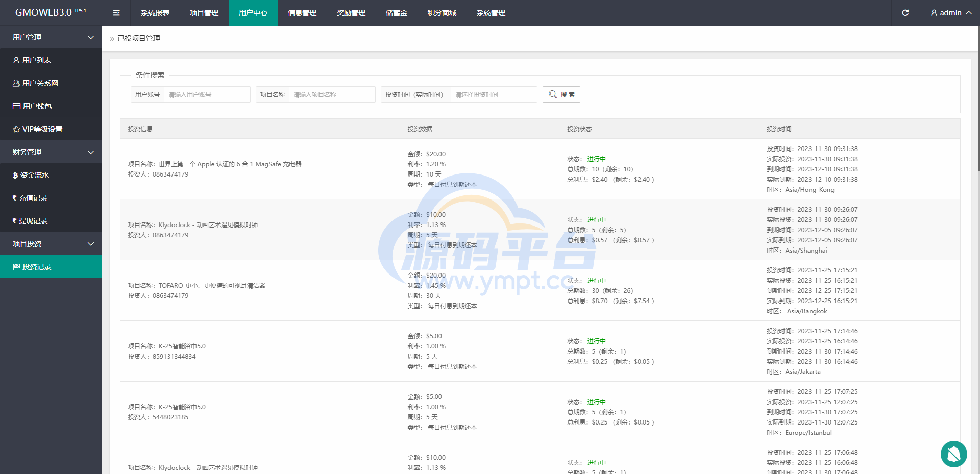Click the round green floating icon
The image size is (980, 474).
953,454
